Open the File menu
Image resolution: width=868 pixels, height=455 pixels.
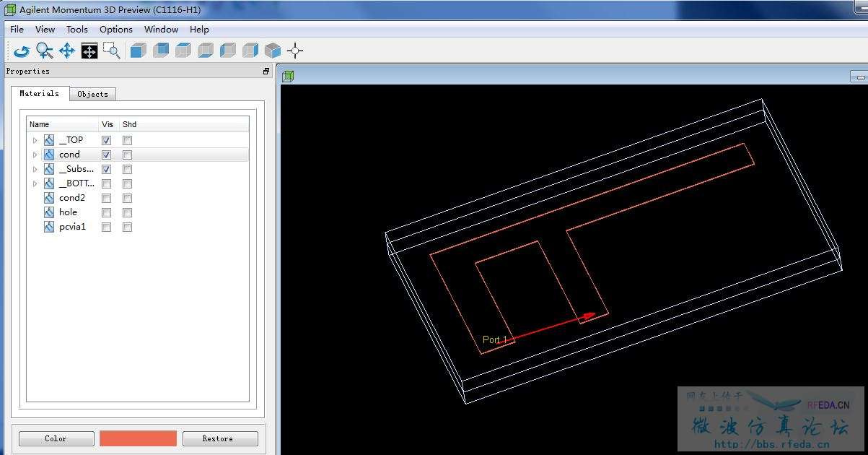coord(17,30)
